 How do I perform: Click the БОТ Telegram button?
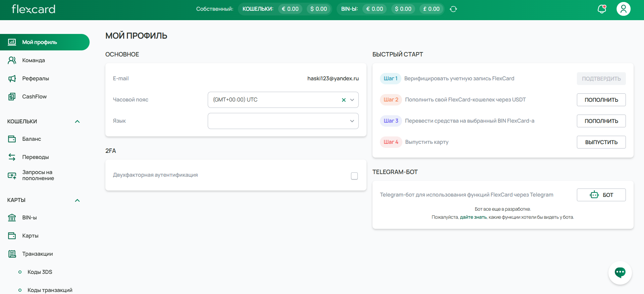[601, 195]
